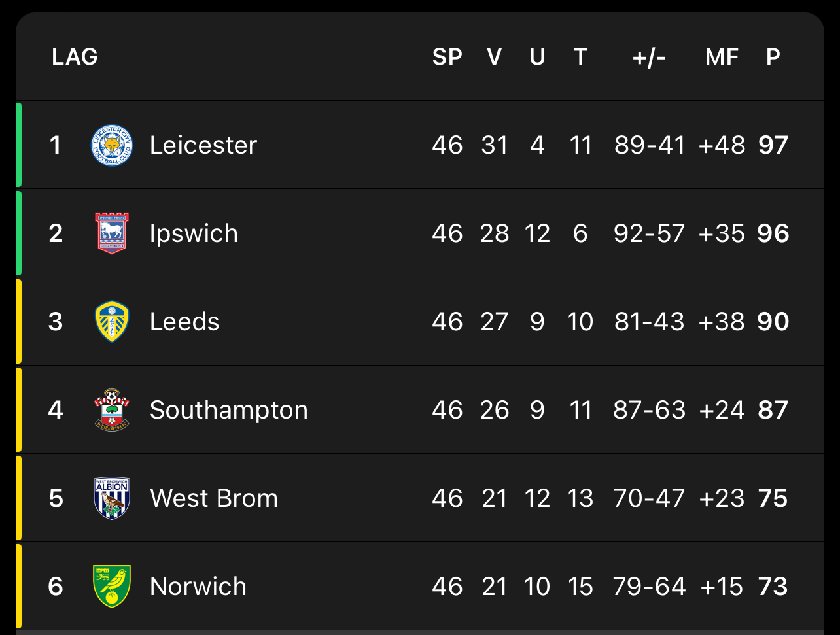Image resolution: width=840 pixels, height=635 pixels.
Task: Click the V wins column header
Action: [x=494, y=58]
